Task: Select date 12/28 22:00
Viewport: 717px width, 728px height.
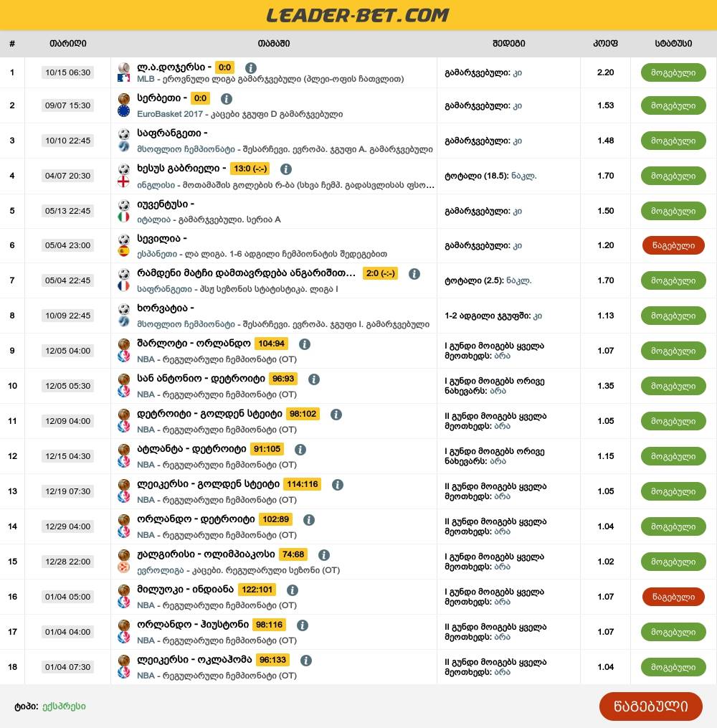Action: point(67,562)
